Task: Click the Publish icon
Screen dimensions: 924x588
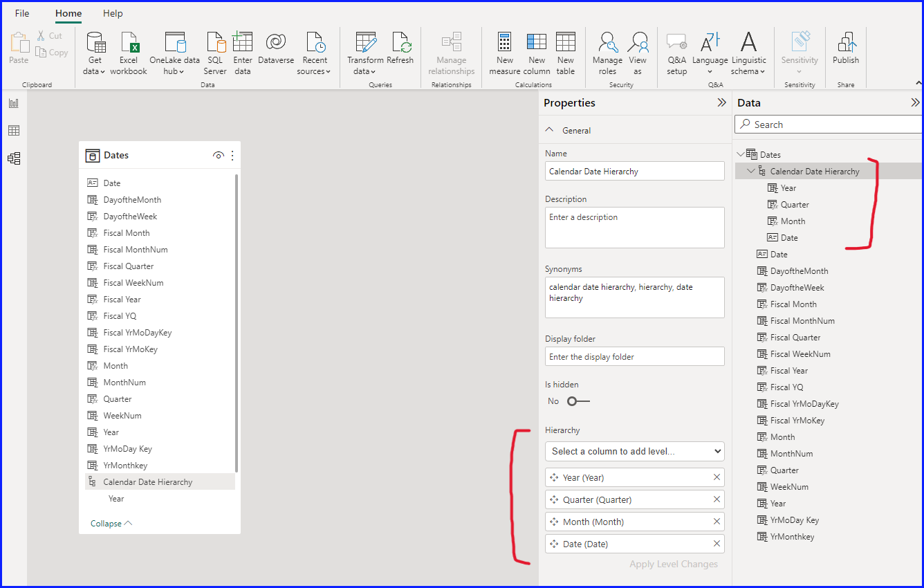Action: click(x=846, y=42)
